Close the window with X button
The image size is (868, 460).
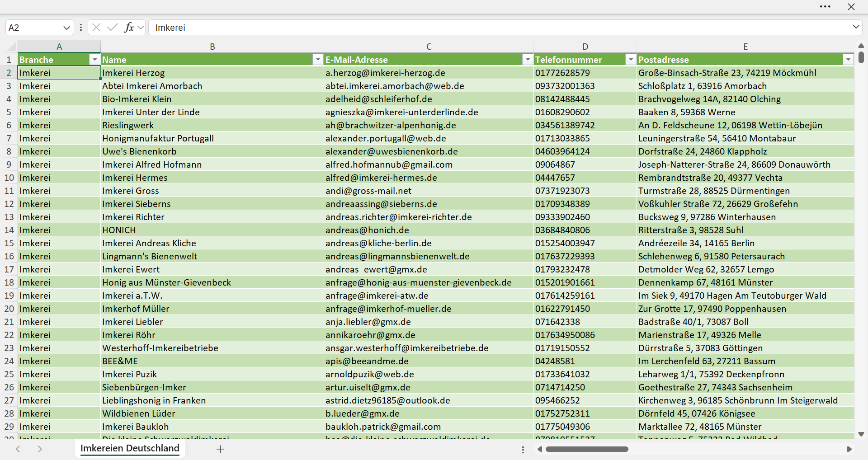851,7
